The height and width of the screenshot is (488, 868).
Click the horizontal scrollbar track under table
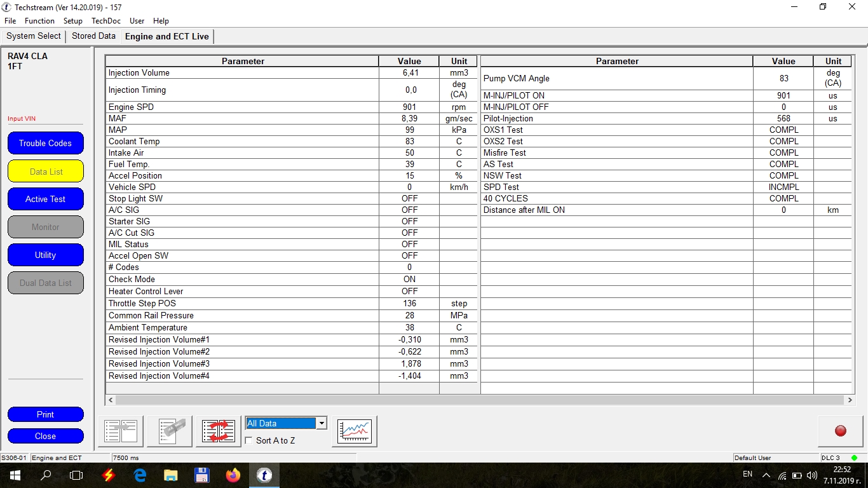[480, 400]
